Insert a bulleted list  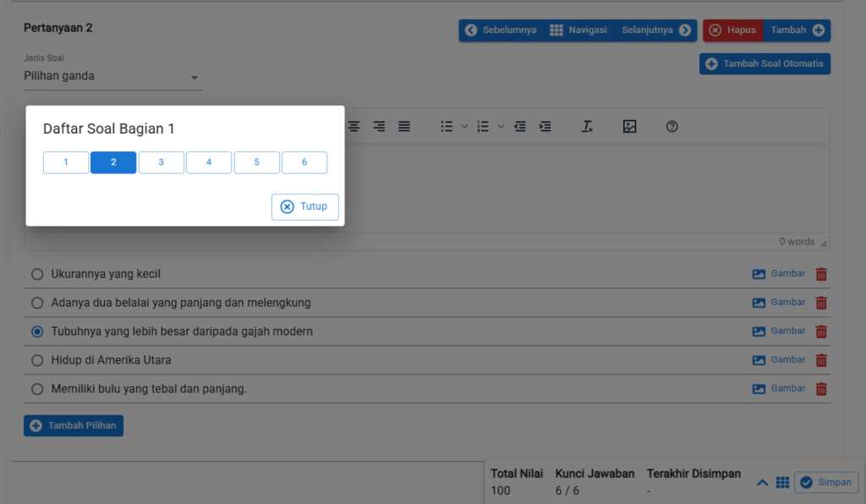click(447, 126)
